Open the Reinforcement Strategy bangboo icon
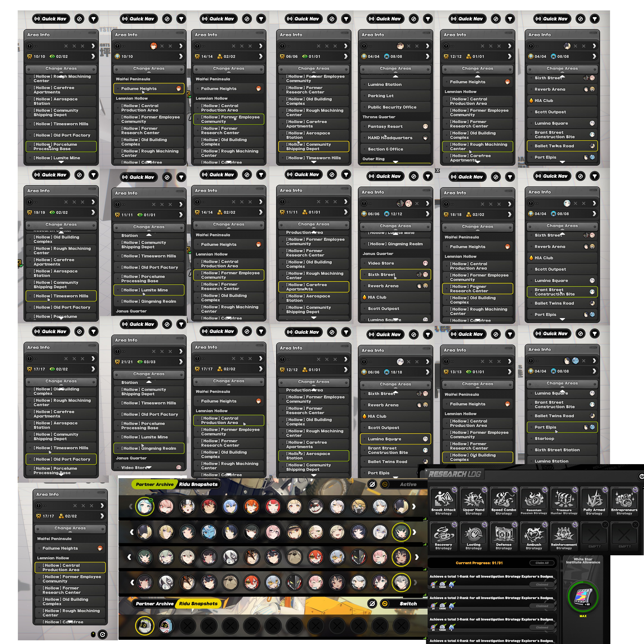This screenshot has height=644, width=644. (564, 534)
